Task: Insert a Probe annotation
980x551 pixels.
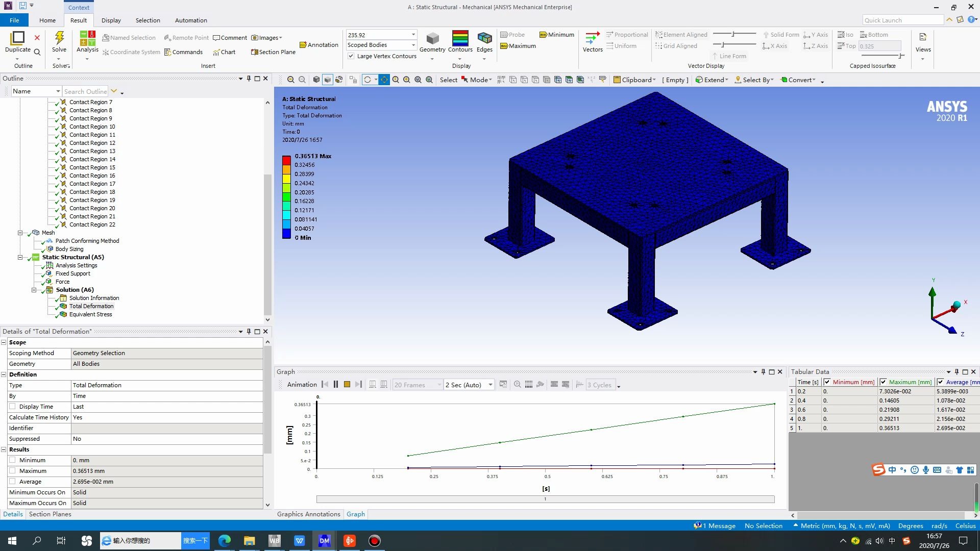Action: [x=512, y=34]
